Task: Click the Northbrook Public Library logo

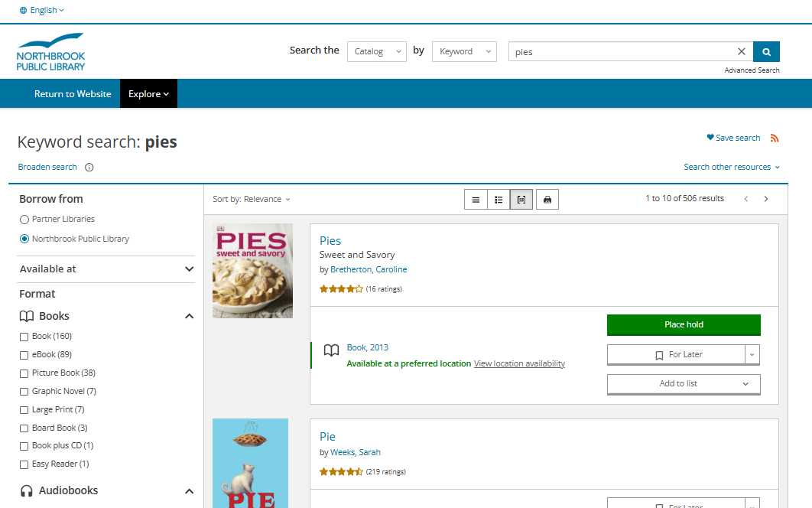Action: pyautogui.click(x=50, y=52)
